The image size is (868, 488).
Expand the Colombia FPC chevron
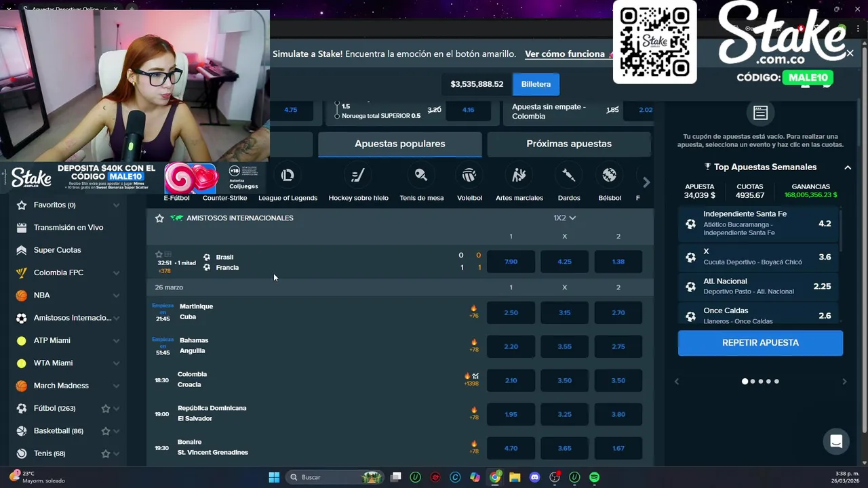point(116,273)
